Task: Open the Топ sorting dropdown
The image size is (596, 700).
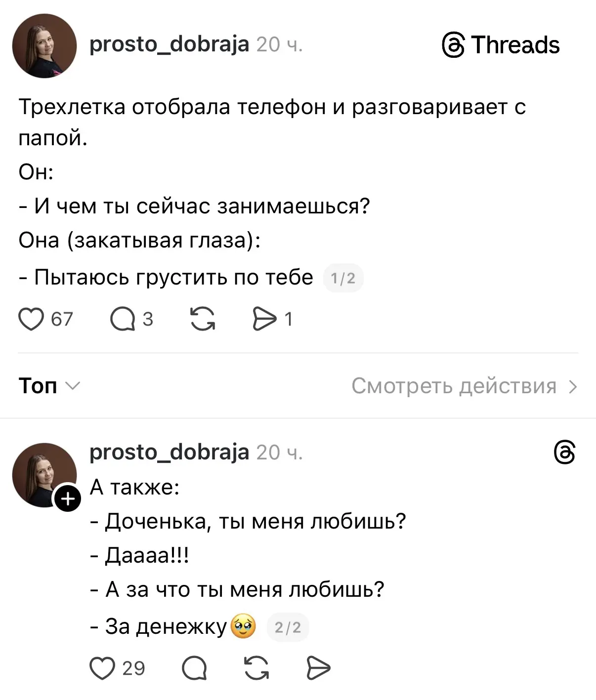Action: pyautogui.click(x=48, y=386)
